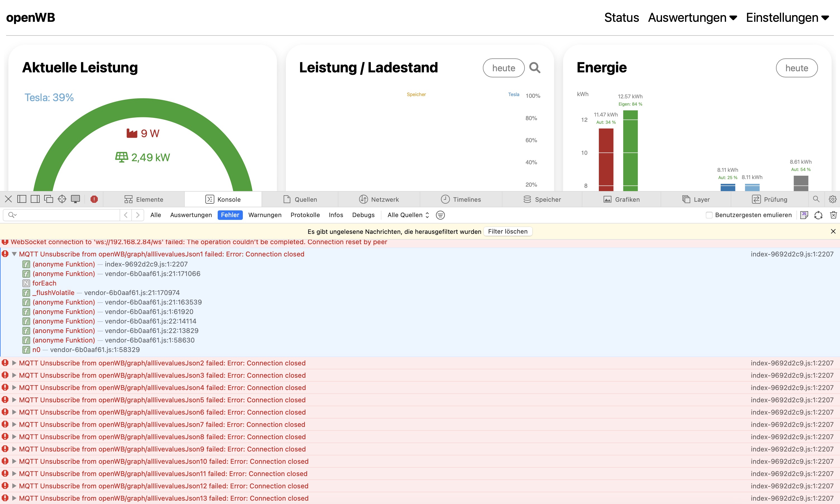
Task: Enable Benutzergesten emulieren checkbox
Action: click(709, 215)
